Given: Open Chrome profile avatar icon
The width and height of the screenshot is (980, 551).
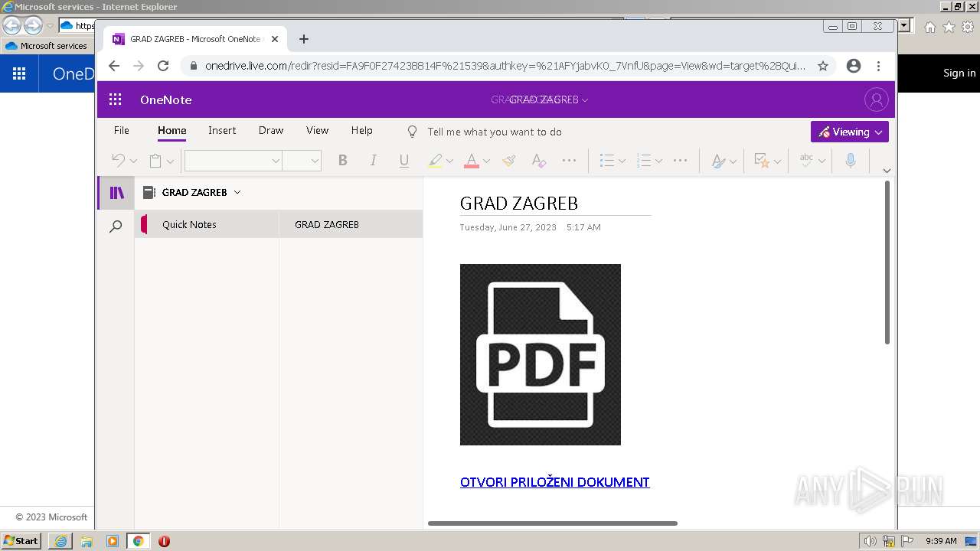Looking at the screenshot, I should (854, 66).
